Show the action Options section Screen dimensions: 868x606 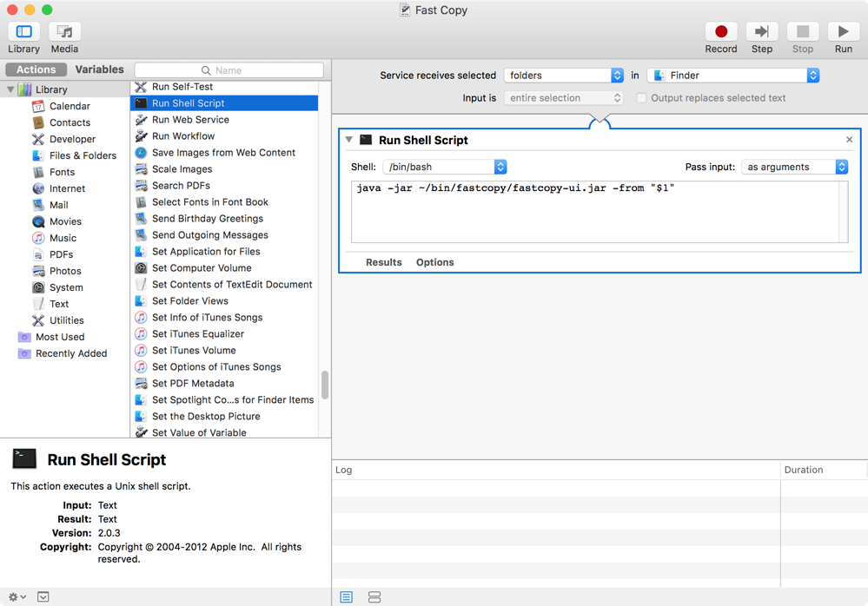pyautogui.click(x=435, y=263)
